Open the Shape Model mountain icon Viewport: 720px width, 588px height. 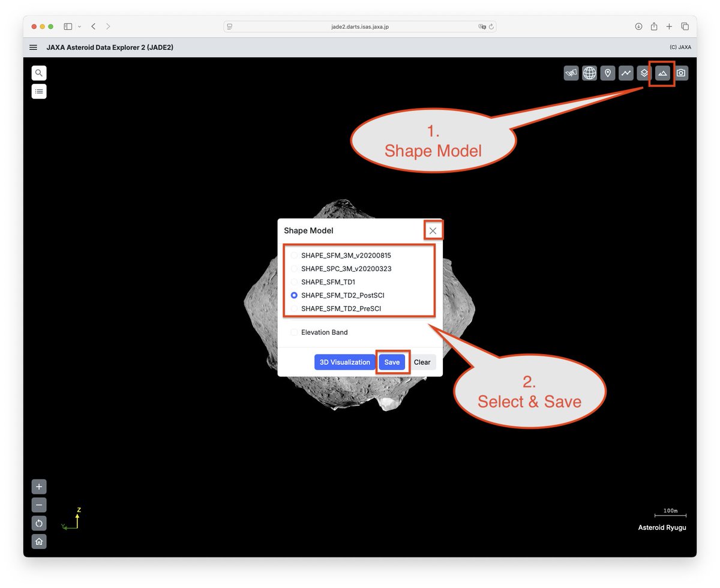click(x=662, y=73)
